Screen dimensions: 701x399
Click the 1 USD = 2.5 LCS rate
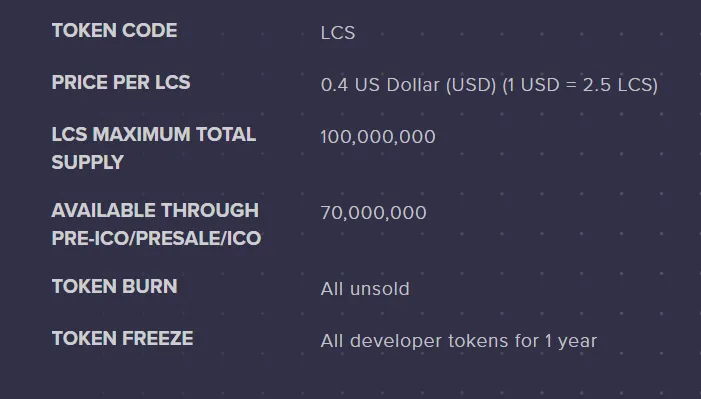tap(580, 85)
